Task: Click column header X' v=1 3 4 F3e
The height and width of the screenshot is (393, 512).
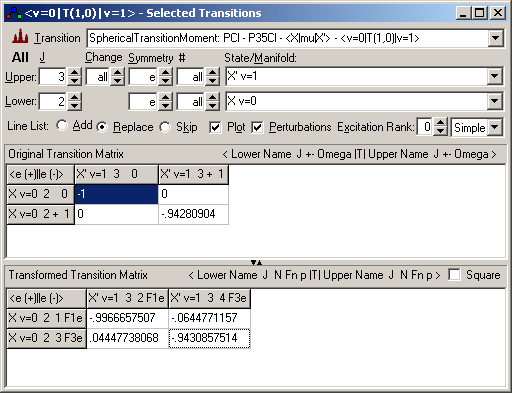Action: (x=209, y=298)
